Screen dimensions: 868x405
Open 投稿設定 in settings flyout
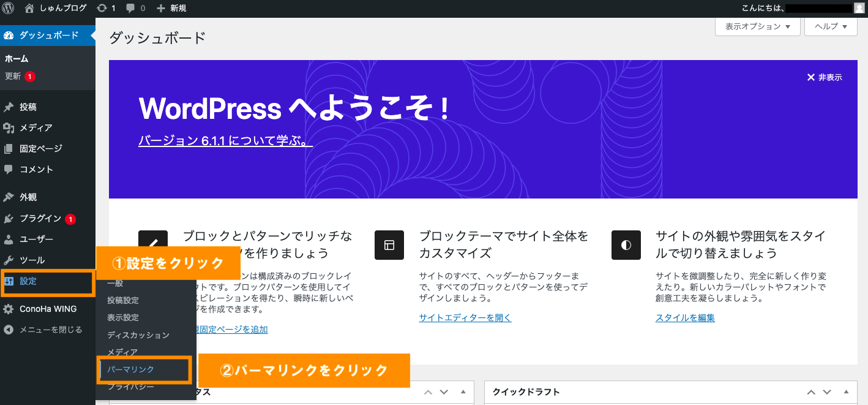123,300
